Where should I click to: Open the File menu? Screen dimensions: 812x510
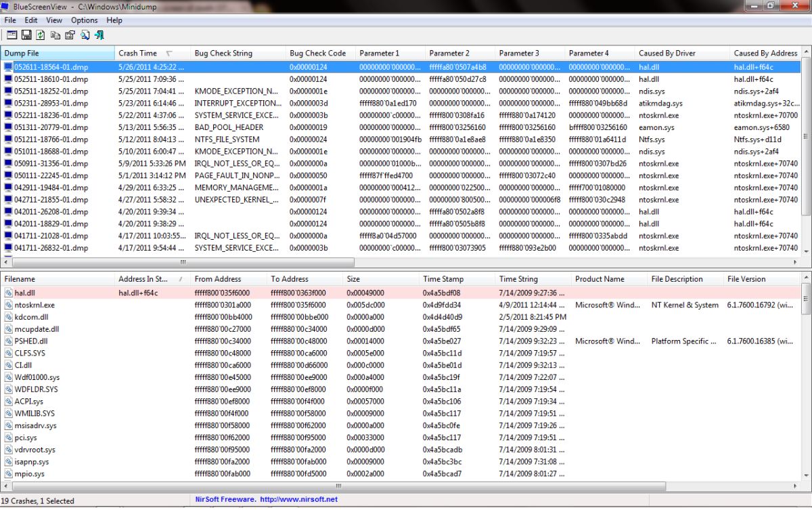(x=10, y=20)
